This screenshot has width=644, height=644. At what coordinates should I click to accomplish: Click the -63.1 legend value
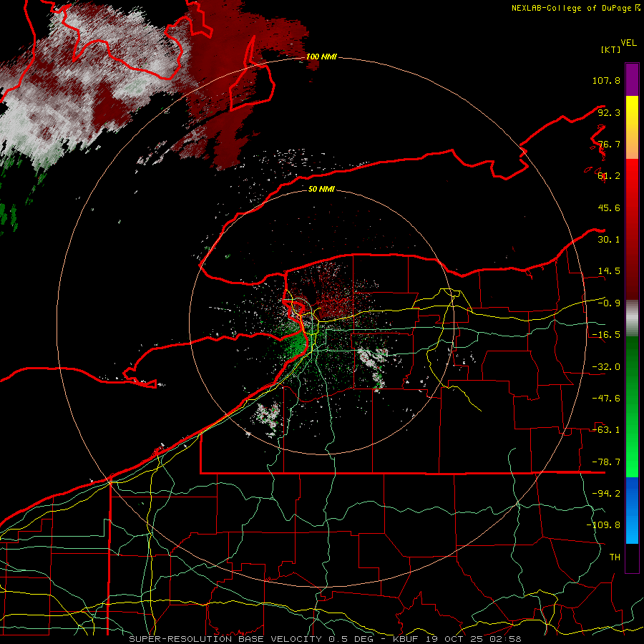coord(606,430)
